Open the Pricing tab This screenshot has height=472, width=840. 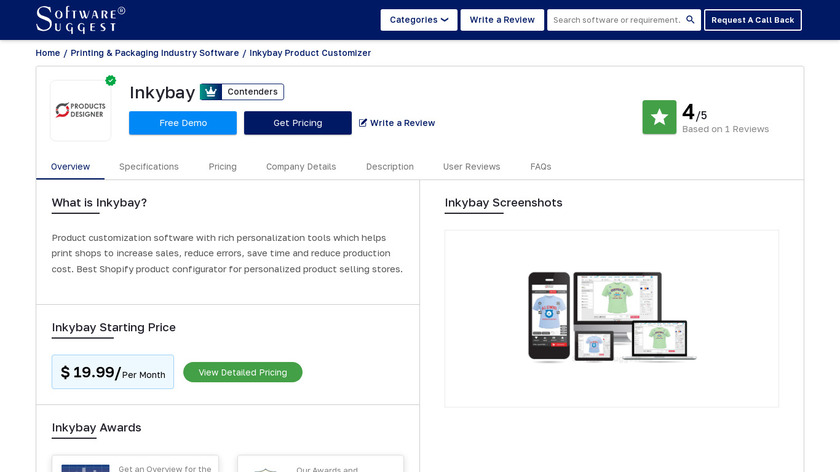[222, 167]
